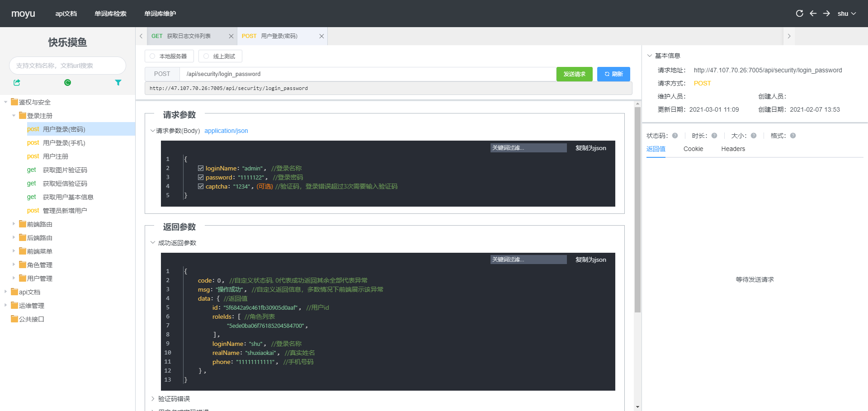Click the 发送请求 button
Viewport: 868px width, 411px height.
point(574,74)
